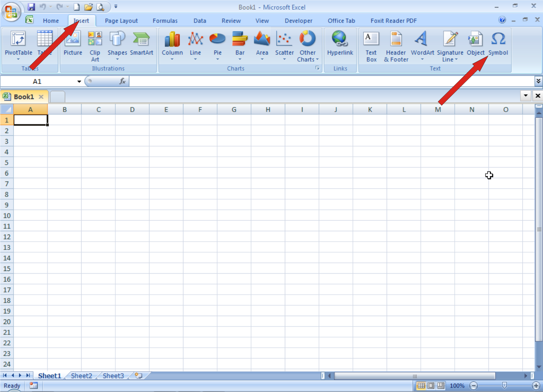Switch to the Page Layout ribbon tab
543x392 pixels.
pyautogui.click(x=121, y=21)
